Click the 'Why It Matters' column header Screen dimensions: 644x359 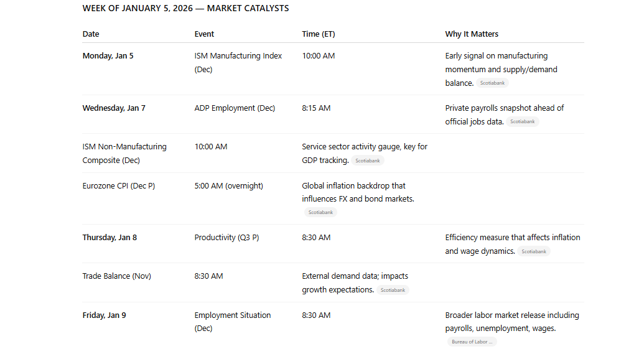coord(472,34)
